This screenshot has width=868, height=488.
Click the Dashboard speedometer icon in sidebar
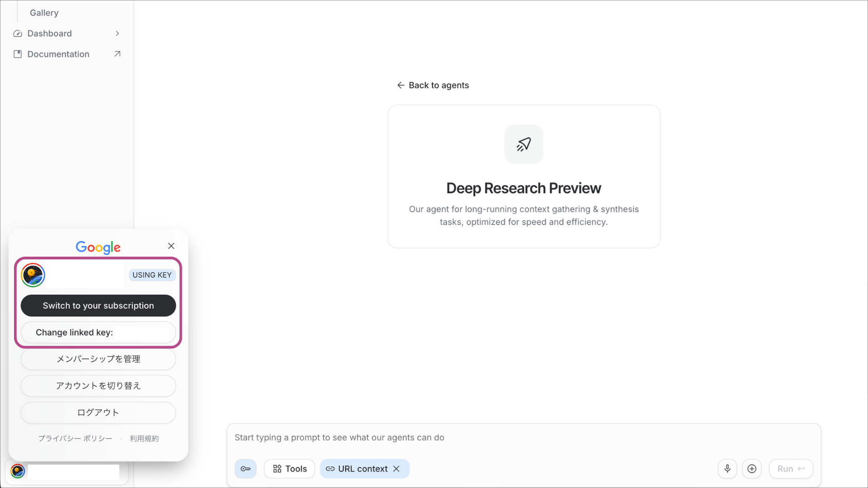[17, 33]
